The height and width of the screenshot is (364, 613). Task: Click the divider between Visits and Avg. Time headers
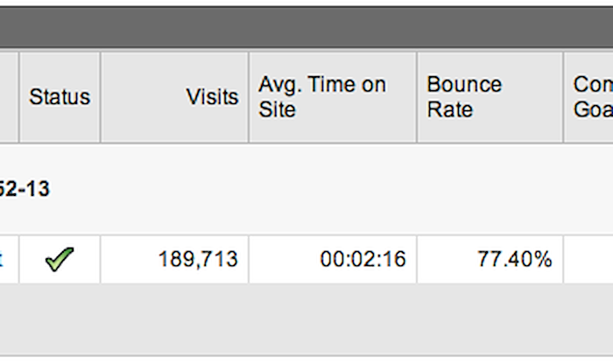[249, 97]
